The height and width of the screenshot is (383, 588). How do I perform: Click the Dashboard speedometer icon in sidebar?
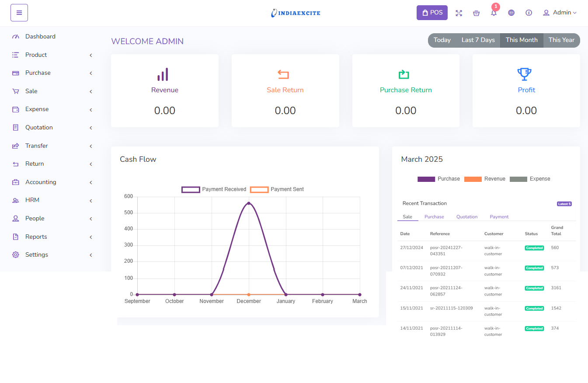(x=16, y=37)
